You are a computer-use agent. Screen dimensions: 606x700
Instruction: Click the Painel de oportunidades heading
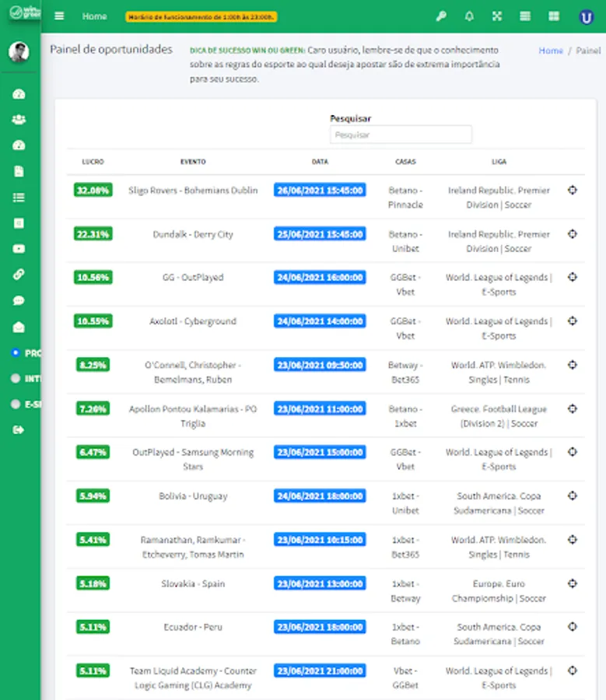[x=111, y=49]
